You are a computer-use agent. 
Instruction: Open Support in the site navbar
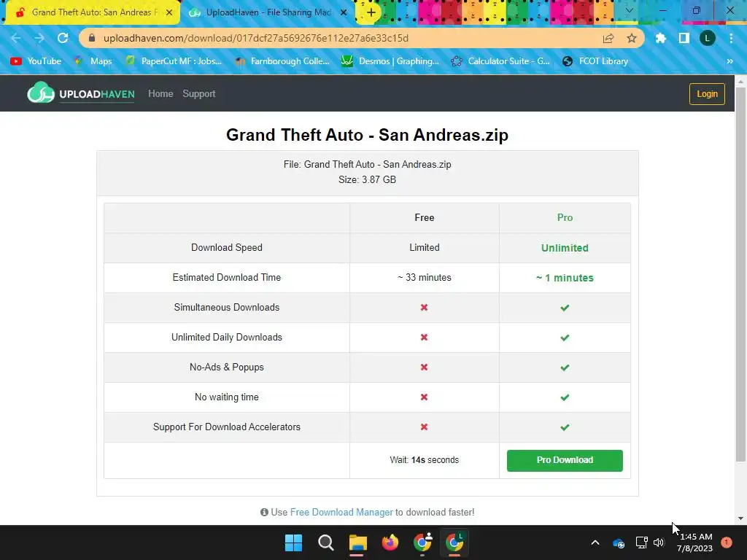point(198,94)
